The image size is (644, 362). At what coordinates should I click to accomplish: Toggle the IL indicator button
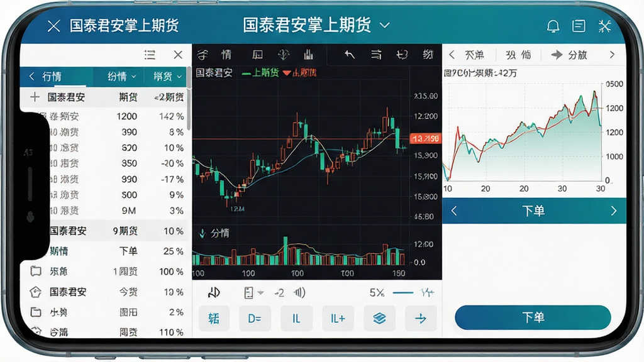296,318
